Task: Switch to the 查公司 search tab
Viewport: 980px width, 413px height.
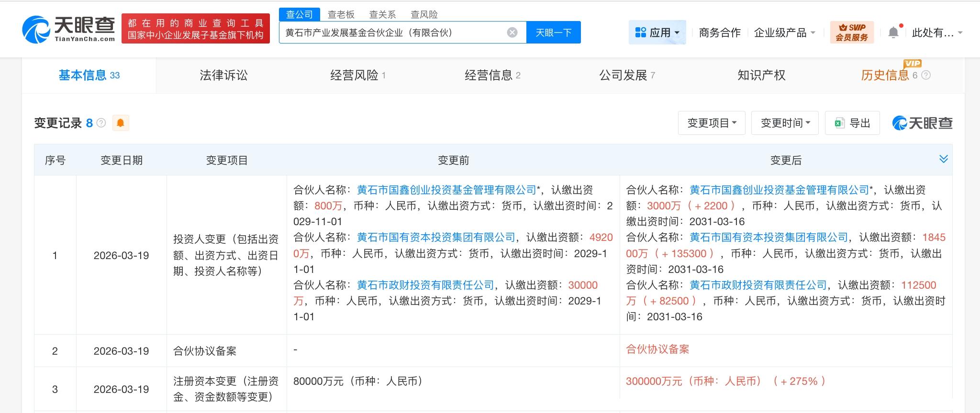Action: [300, 14]
